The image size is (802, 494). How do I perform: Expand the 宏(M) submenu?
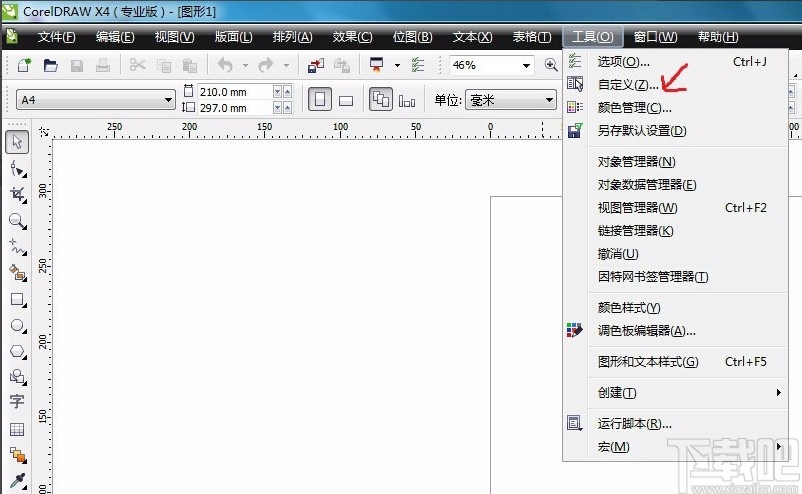tap(687, 446)
